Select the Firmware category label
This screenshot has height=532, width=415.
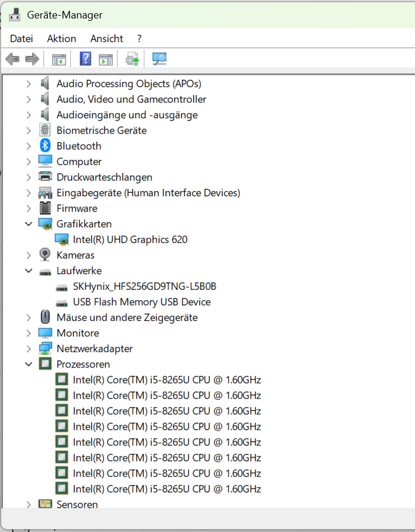pos(77,209)
